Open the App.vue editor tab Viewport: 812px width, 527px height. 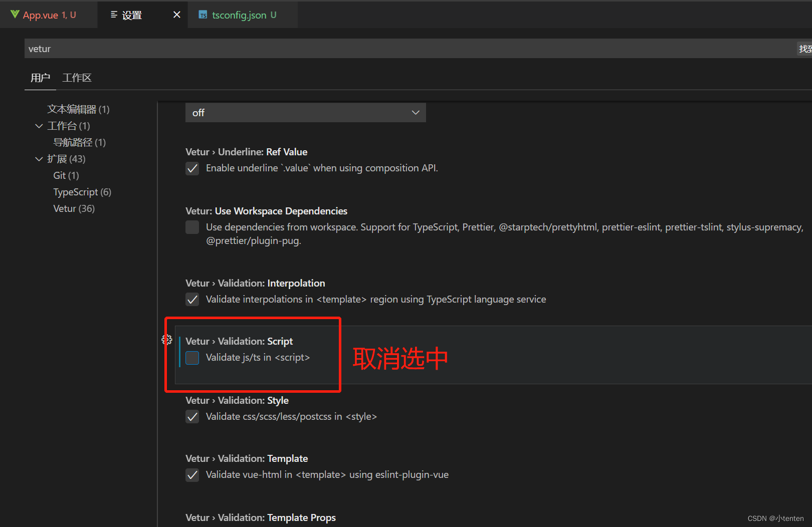tap(49, 15)
